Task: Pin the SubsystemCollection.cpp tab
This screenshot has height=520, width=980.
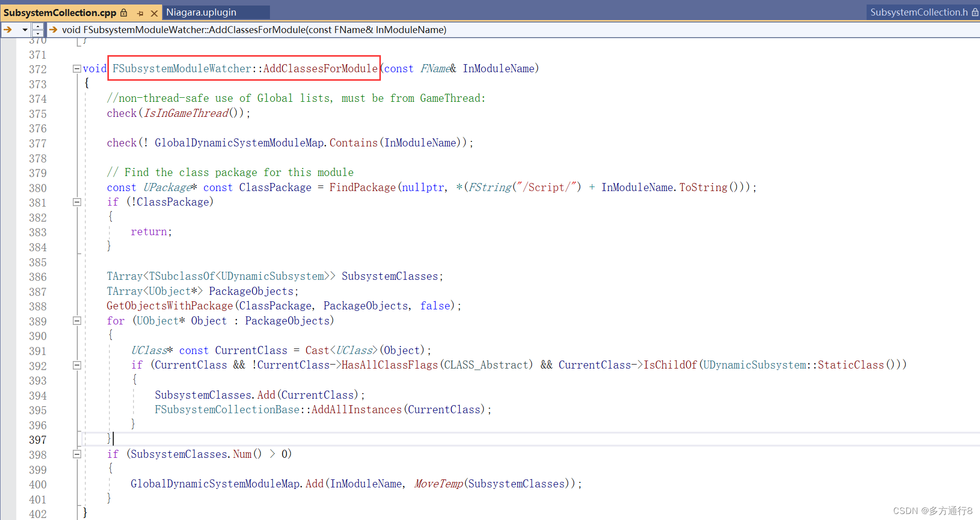Action: pyautogui.click(x=139, y=13)
